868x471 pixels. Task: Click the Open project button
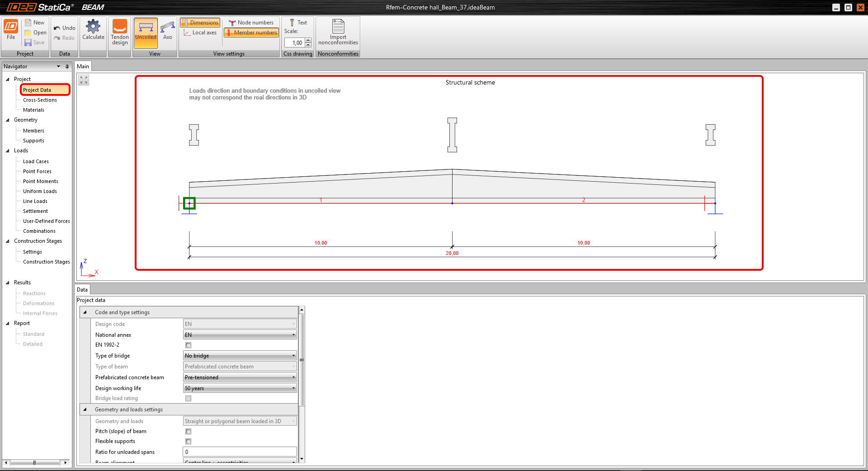[x=36, y=33]
